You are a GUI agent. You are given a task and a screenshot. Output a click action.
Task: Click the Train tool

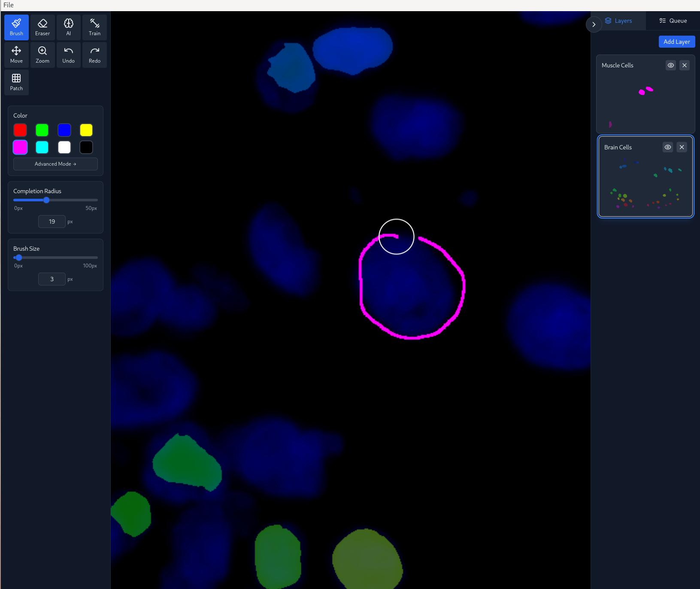(94, 27)
